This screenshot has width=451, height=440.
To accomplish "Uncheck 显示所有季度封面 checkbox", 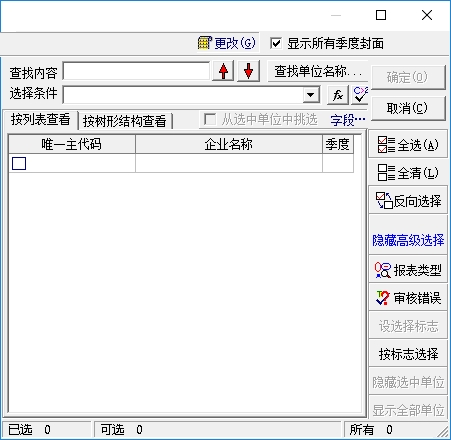I will 276,43.
